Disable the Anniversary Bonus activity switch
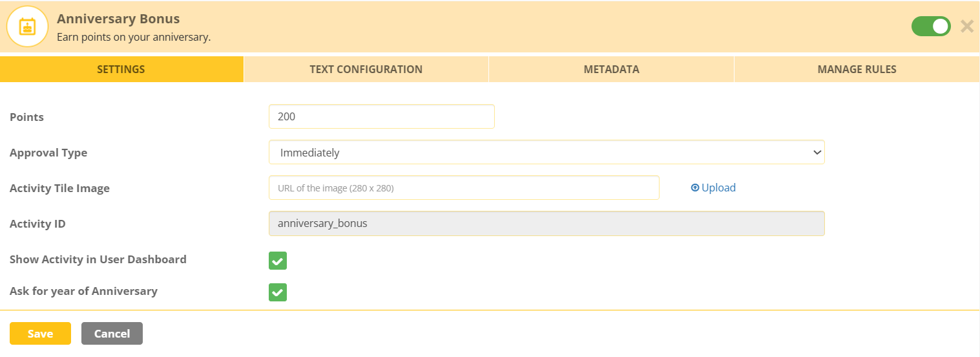This screenshot has width=980, height=357. [930, 27]
